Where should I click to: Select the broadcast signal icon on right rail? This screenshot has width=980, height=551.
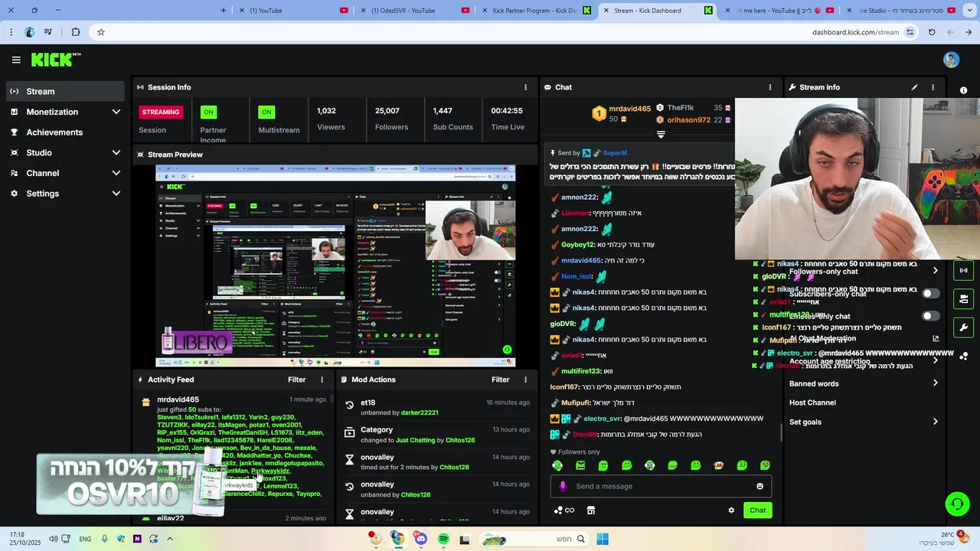point(963,270)
